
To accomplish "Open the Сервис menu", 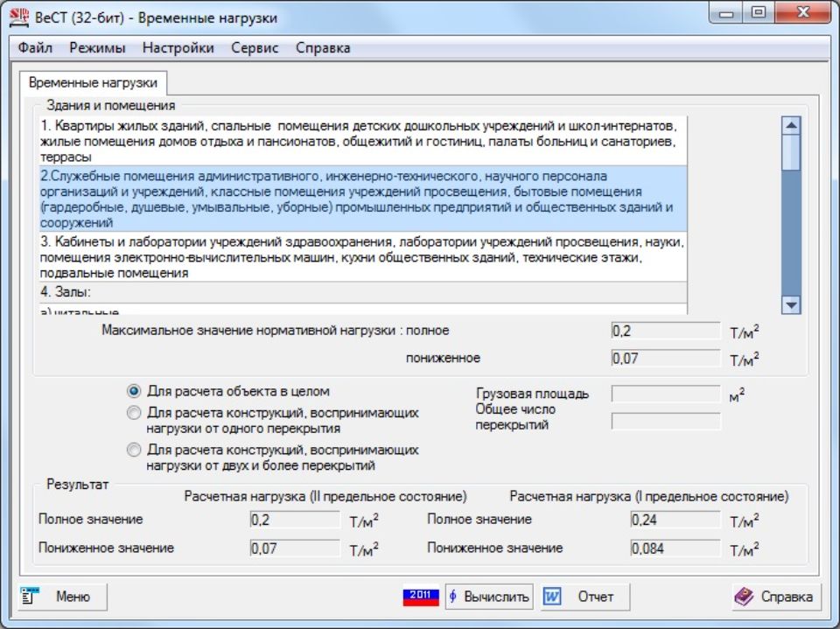I will point(255,48).
